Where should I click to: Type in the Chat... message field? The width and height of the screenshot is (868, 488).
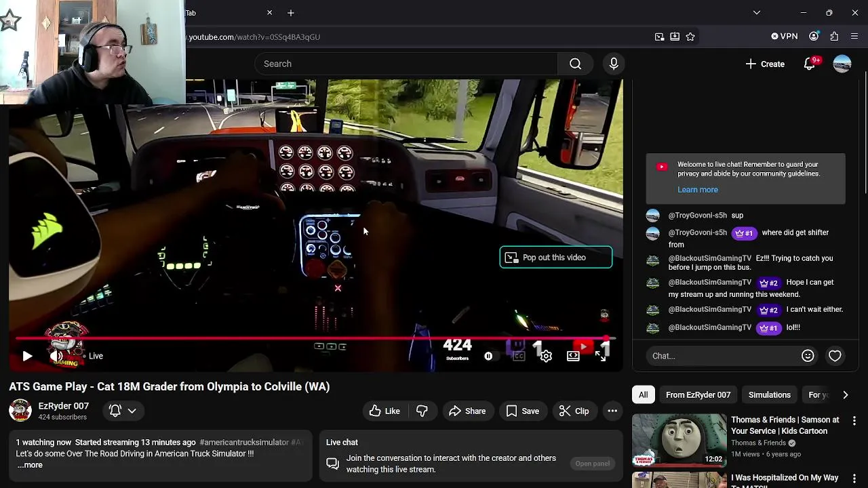point(722,356)
